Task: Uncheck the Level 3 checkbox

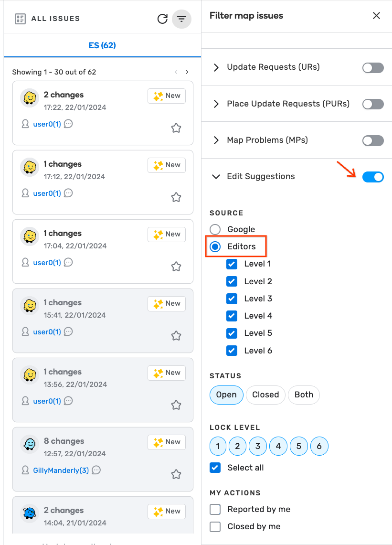Action: pyautogui.click(x=232, y=299)
